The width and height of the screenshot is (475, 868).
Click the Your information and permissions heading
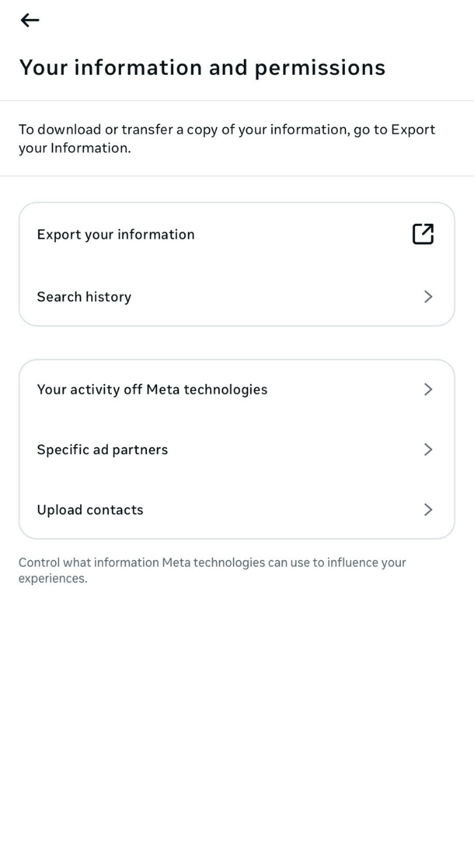202,68
